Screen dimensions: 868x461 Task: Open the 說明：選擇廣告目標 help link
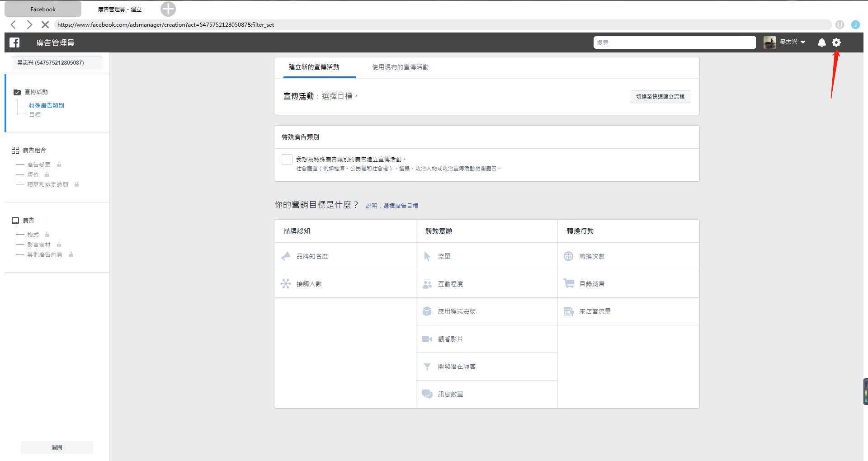tap(392, 206)
